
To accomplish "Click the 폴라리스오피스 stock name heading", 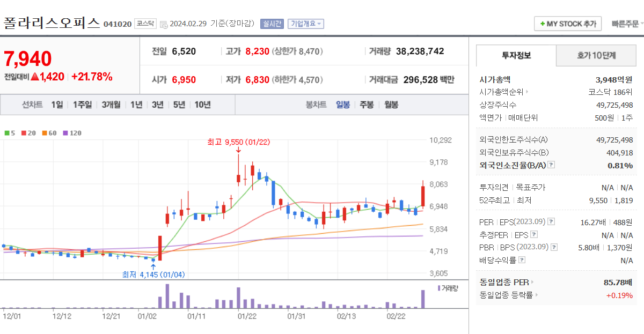I will pyautogui.click(x=52, y=23).
